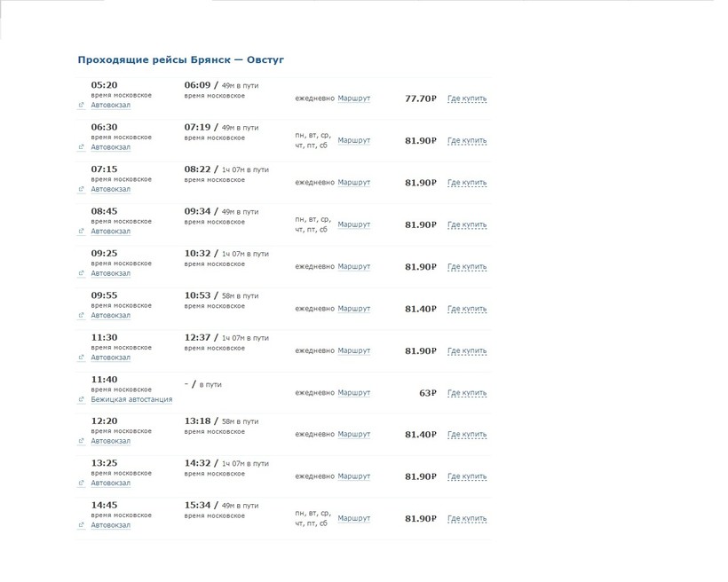Click Где купить for 07:15 departure
Screen dimensions: 728x582
(x=467, y=183)
